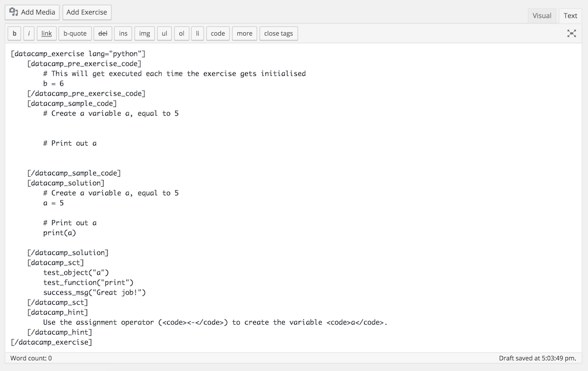Image resolution: width=588 pixels, height=371 pixels.
Task: Click the [datacamp_pre_exercise_code] opening tag
Action: [84, 63]
